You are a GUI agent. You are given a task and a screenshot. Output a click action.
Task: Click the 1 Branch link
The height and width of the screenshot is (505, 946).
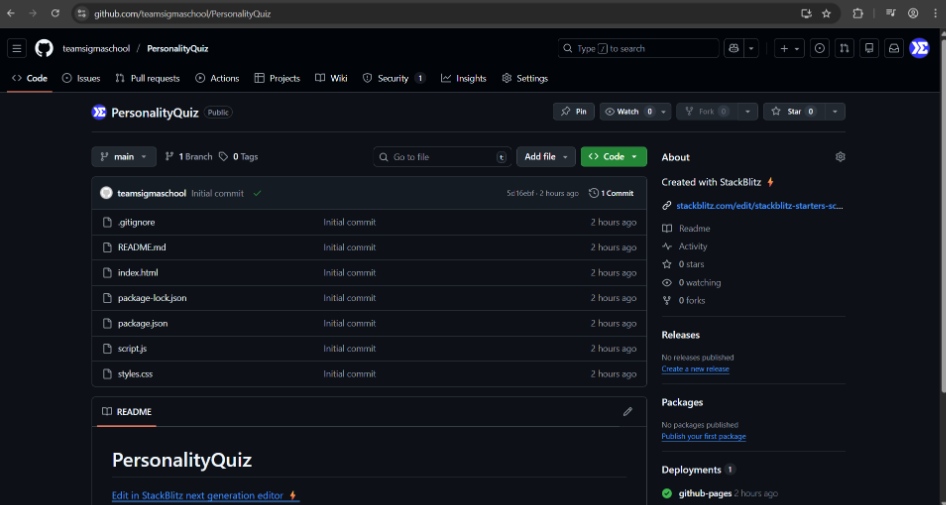tap(188, 157)
